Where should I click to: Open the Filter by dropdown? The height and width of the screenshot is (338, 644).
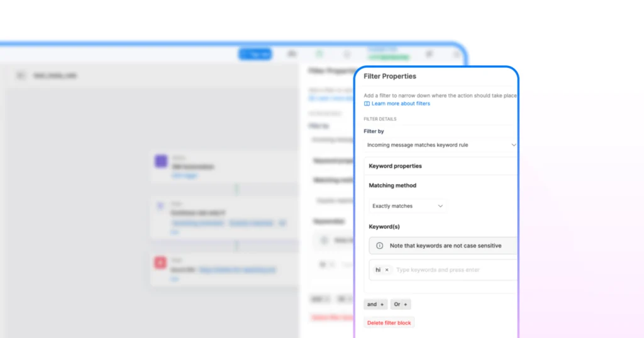click(441, 145)
